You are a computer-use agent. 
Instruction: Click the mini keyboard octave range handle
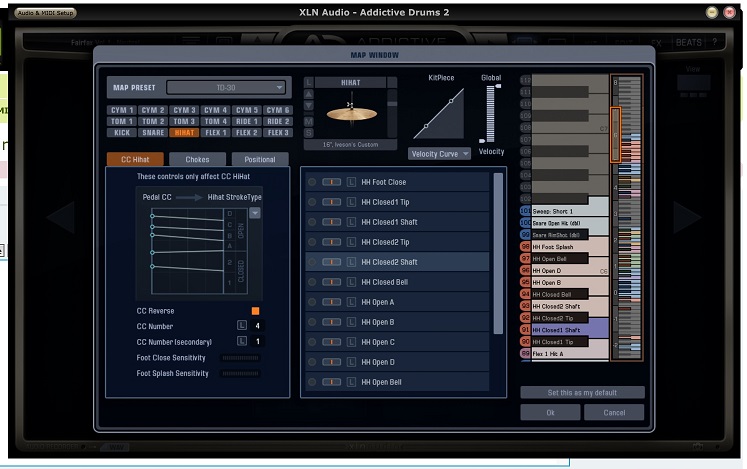616,135
